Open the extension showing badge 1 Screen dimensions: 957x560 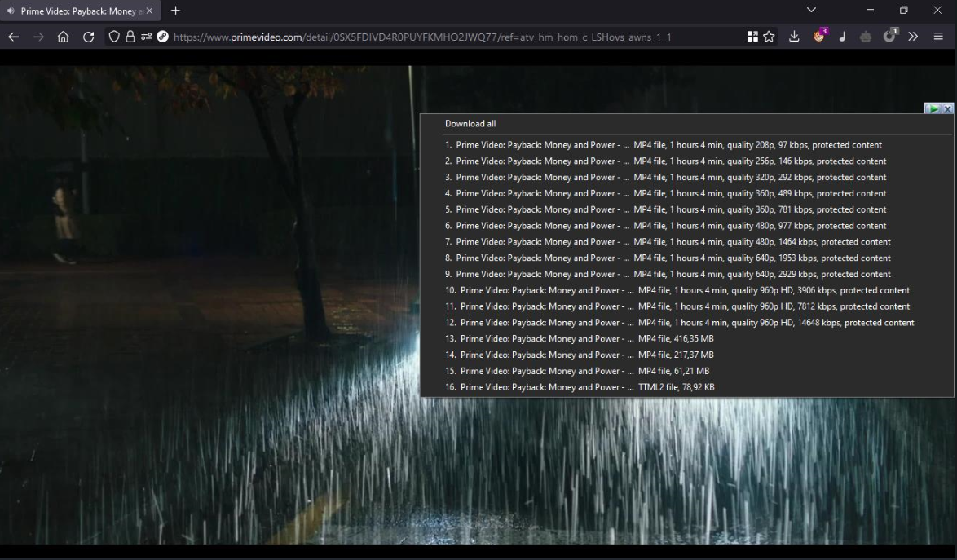pyautogui.click(x=890, y=35)
